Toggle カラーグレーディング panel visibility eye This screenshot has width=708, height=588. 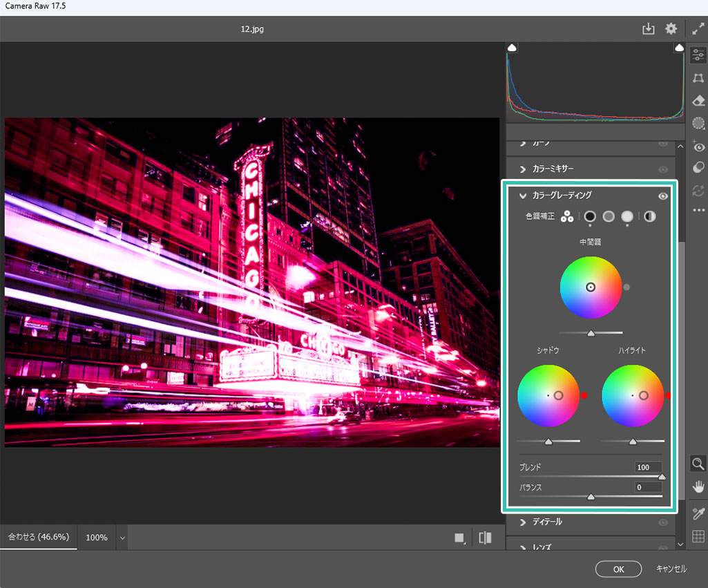(663, 196)
